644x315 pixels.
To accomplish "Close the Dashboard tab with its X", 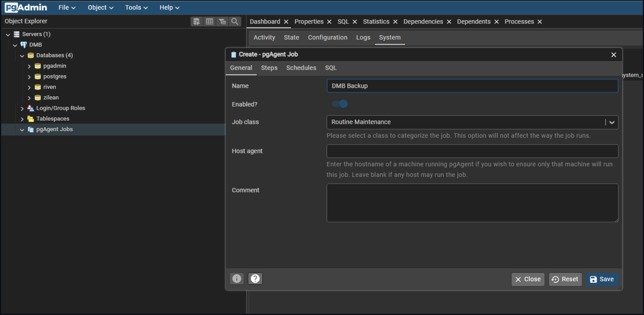I will tap(286, 22).
